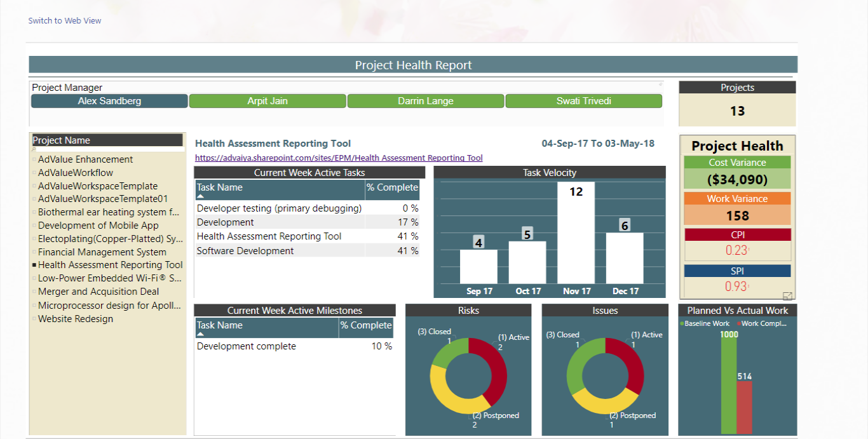
Task: Click the Oct 17 task velocity bar
Action: coord(527,262)
